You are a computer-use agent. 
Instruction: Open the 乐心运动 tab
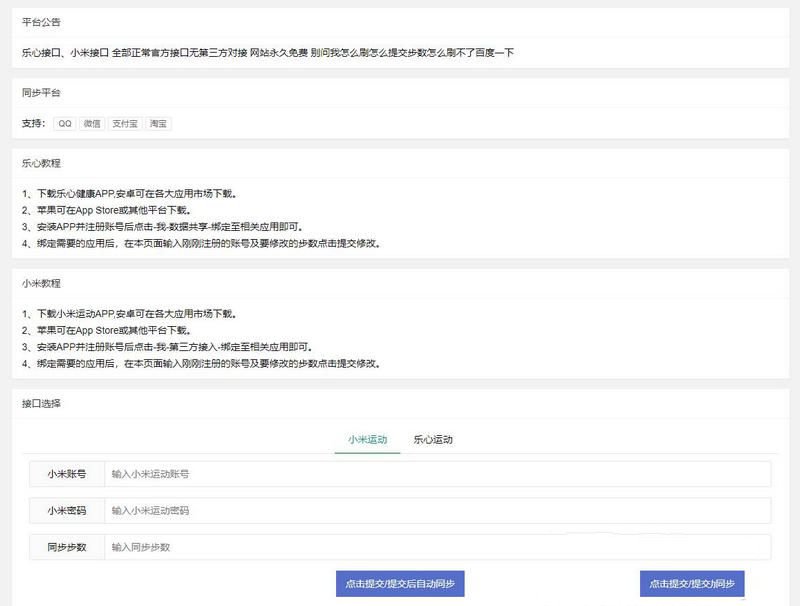click(433, 440)
